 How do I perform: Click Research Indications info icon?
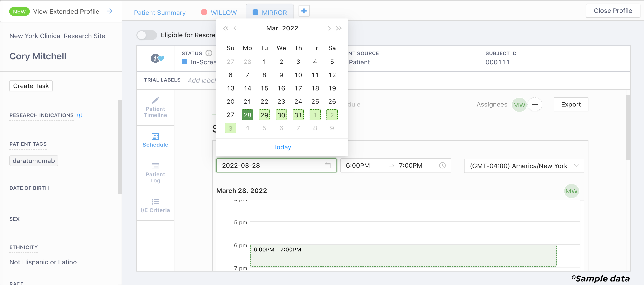pos(79,115)
